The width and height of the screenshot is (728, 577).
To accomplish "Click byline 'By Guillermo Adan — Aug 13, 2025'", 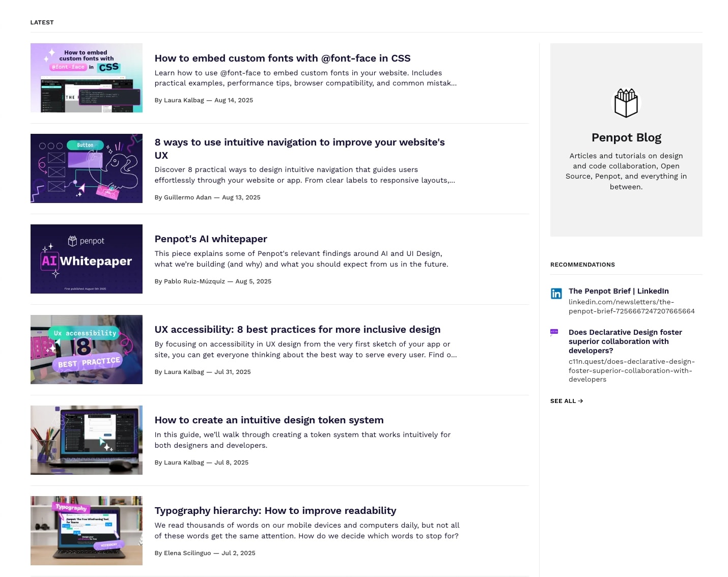I will point(207,197).
